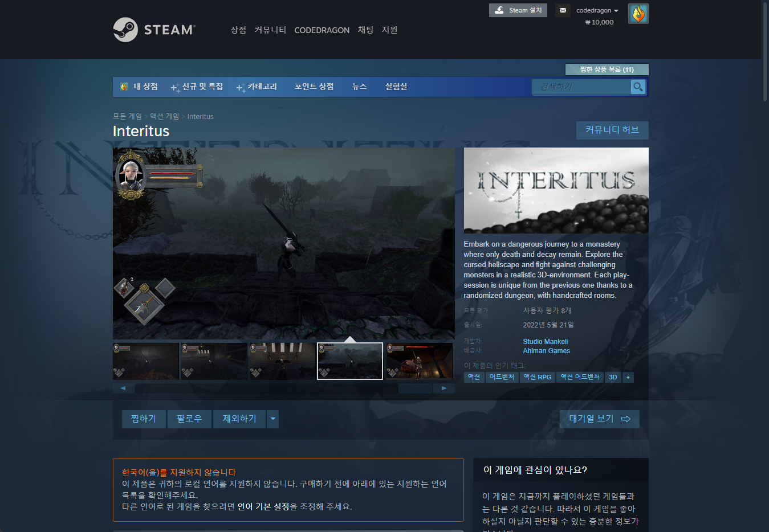Click the 액션 RPG tag

pos(538,377)
